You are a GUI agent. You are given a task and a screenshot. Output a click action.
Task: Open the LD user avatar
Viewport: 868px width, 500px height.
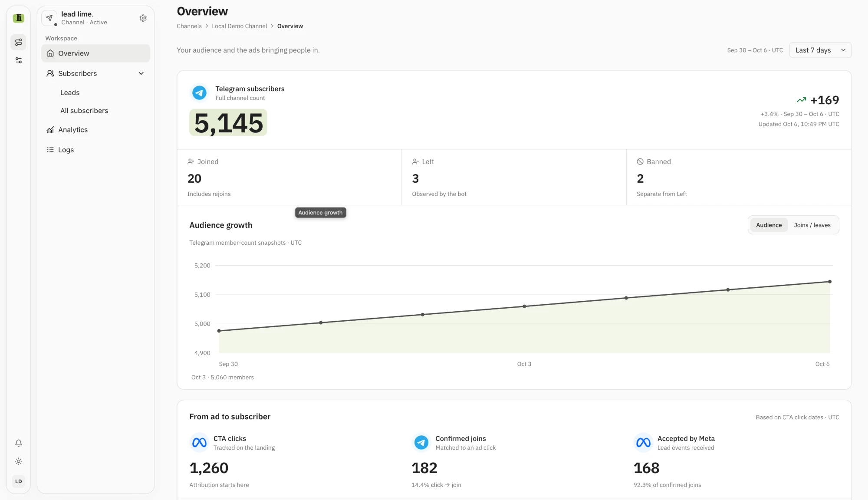pos(18,481)
